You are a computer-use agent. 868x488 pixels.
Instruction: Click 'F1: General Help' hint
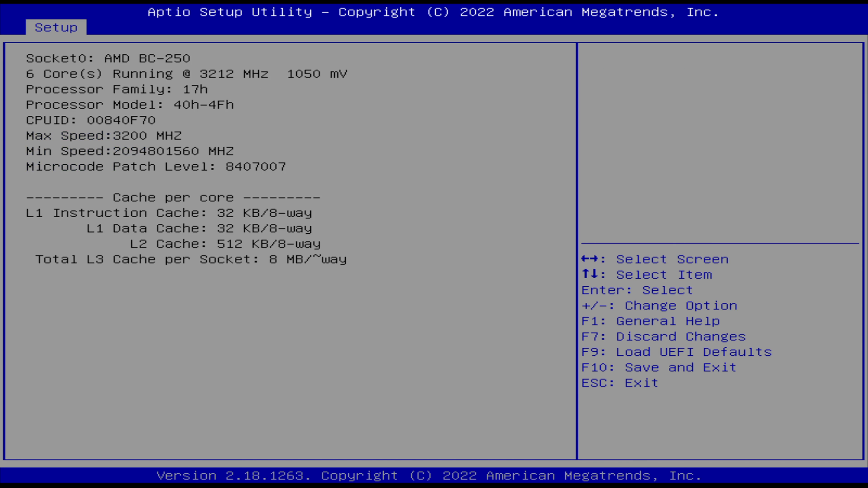click(651, 321)
